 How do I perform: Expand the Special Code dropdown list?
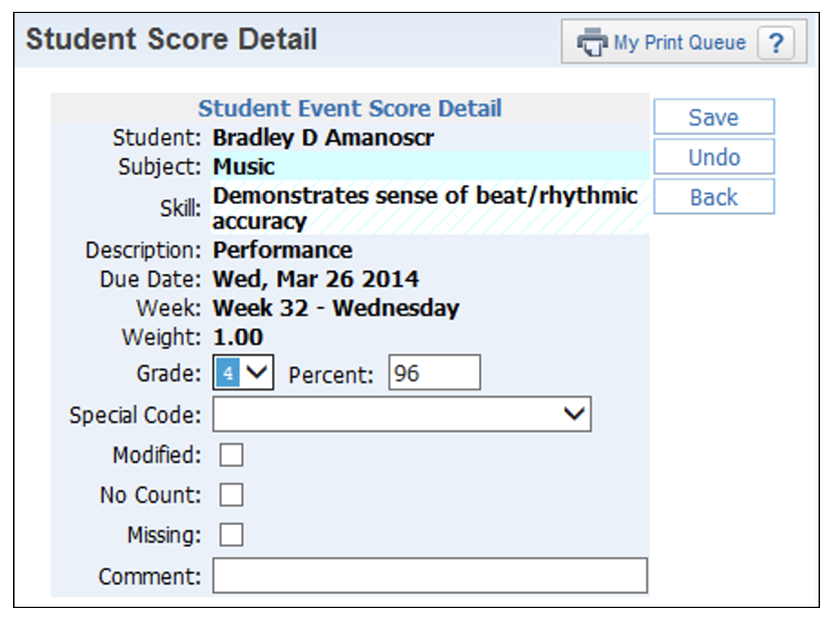pyautogui.click(x=401, y=414)
